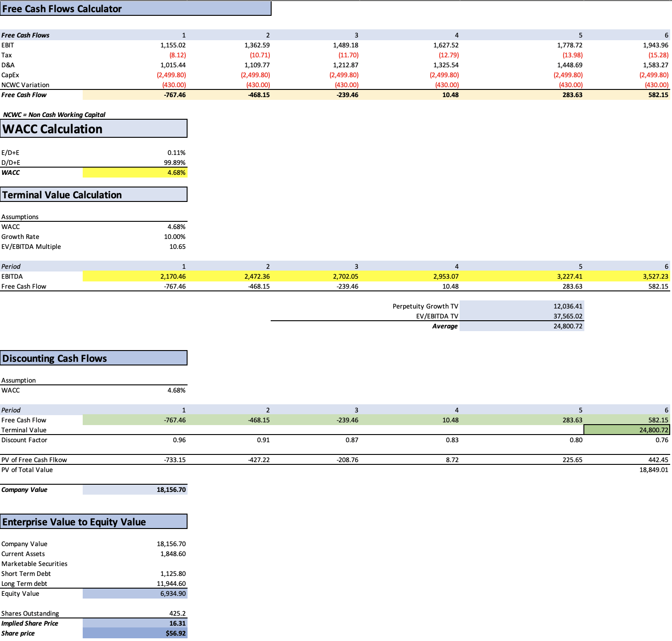Viewport: 672px width, 641px height.
Task: Click PV of Total Value 18,849.01
Action: pos(654,470)
